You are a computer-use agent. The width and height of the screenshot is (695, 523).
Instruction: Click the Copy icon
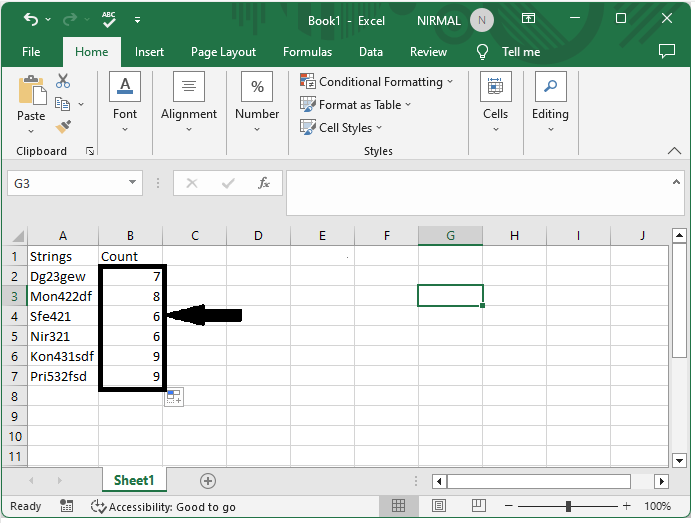point(62,104)
